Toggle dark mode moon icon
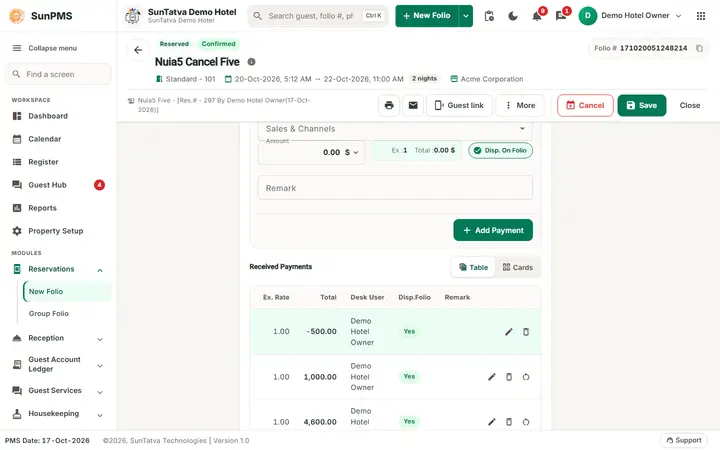Viewport: 720px width, 450px height. (x=513, y=16)
